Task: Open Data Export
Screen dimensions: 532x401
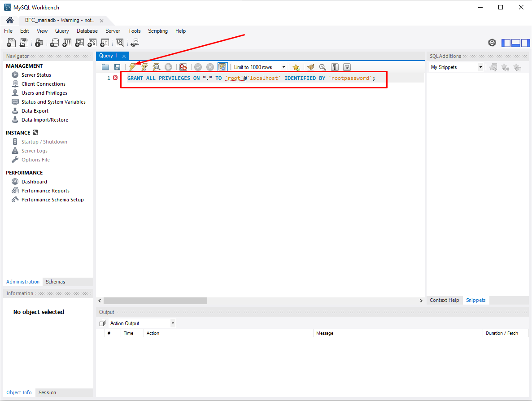Action: pyautogui.click(x=35, y=111)
